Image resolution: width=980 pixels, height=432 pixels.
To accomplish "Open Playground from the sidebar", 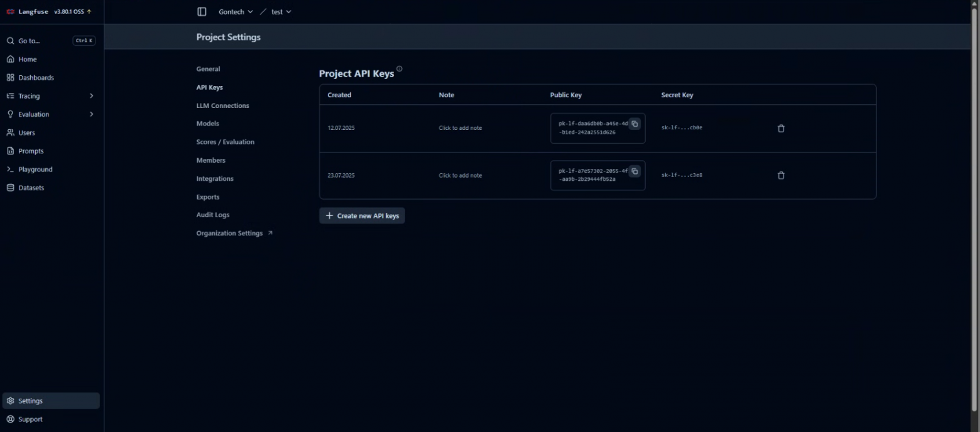I will tap(52, 170).
